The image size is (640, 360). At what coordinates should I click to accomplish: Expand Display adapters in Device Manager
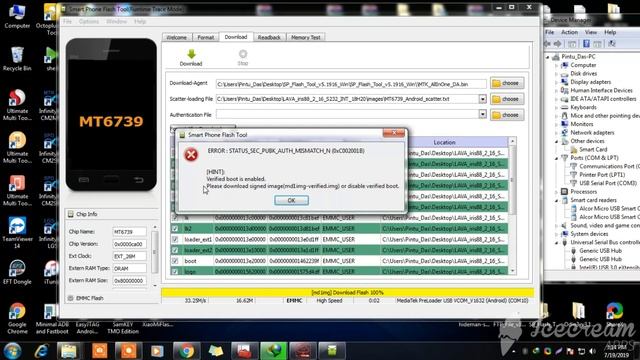point(556,82)
